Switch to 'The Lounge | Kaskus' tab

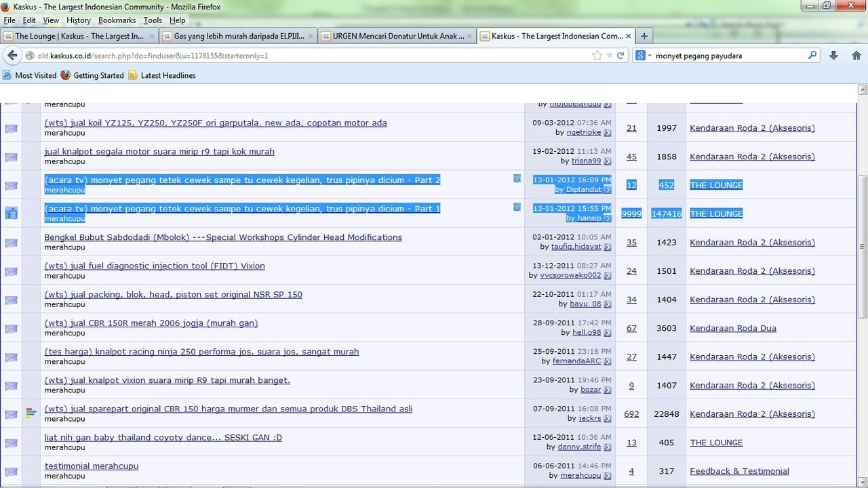[x=78, y=36]
